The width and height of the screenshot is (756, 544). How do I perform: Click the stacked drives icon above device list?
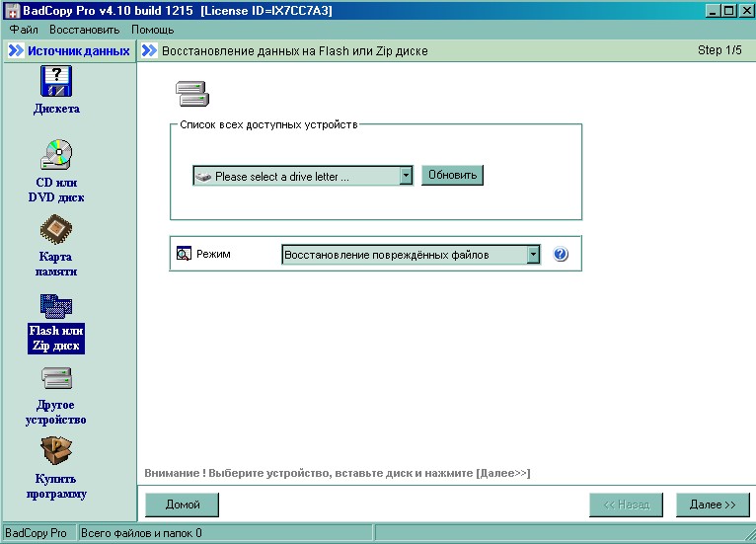click(x=192, y=94)
